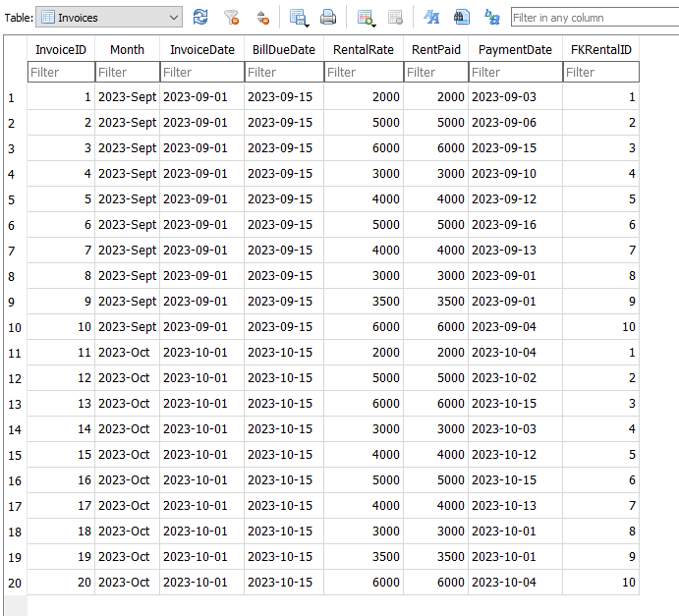679x616 pixels.
Task: Select InvoiceID cell in row 7
Action: click(x=61, y=251)
